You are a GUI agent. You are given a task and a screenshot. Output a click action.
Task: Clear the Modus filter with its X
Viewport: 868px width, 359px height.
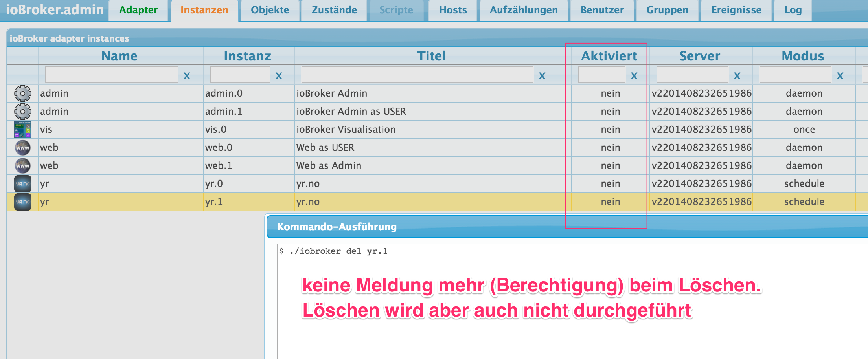pyautogui.click(x=840, y=76)
